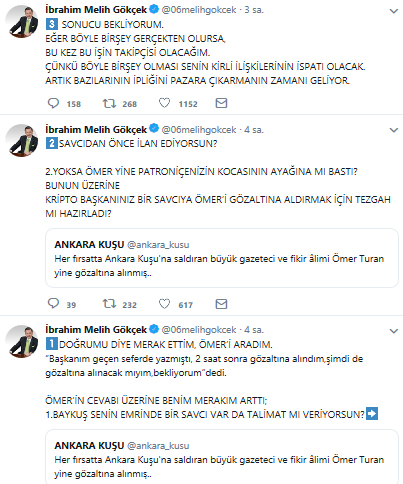Open İbrahim Melih Gökçek's profile from first tweet

coord(96,10)
